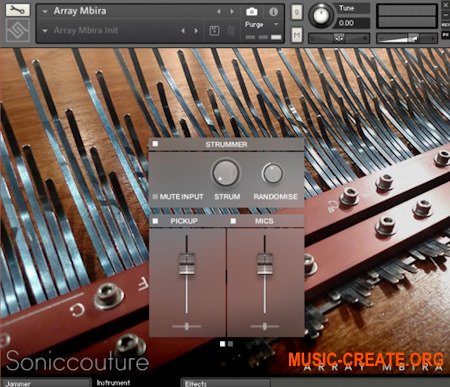Screen dimensions: 450x387
Task: Click the Tune label
Action: 346,8
